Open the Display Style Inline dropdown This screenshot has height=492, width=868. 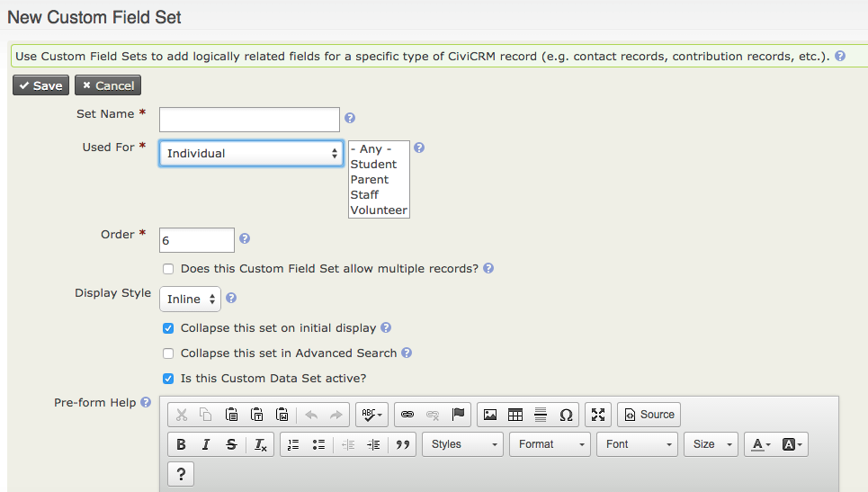[x=190, y=299]
